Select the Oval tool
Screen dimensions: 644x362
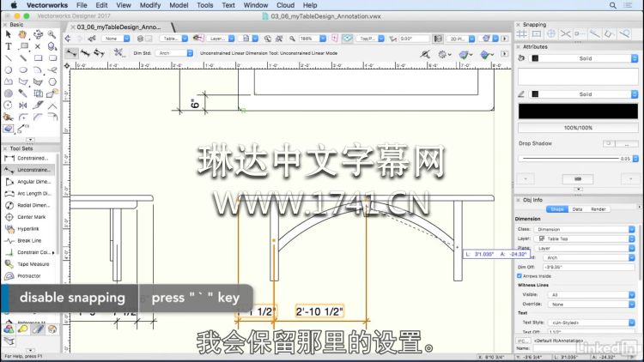pos(23,70)
